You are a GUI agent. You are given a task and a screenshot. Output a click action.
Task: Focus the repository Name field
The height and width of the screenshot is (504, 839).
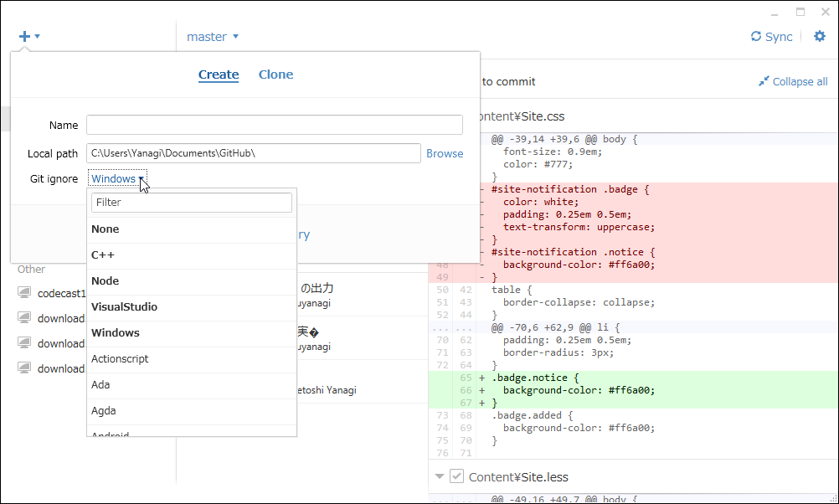click(x=274, y=125)
